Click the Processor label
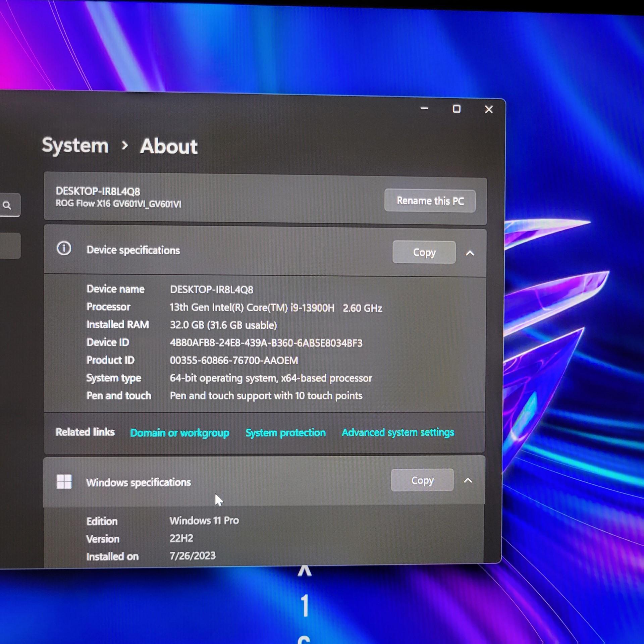644x644 pixels. 108,307
